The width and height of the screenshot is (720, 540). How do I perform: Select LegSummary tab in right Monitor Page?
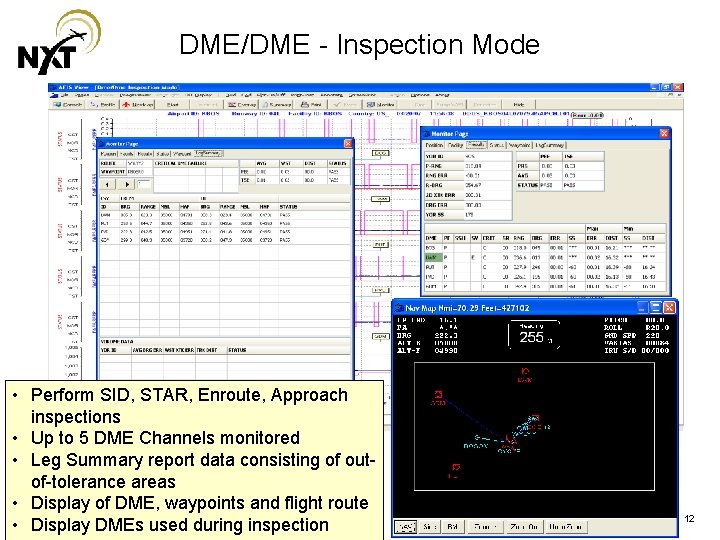tap(549, 145)
